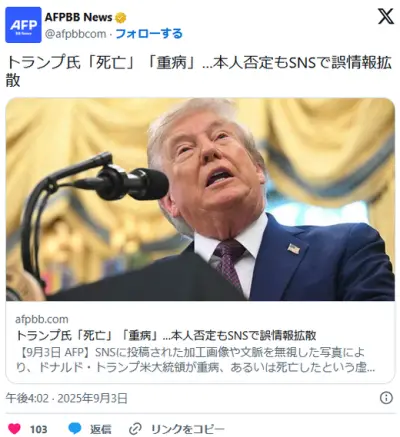The width and height of the screenshot is (400, 437).
Task: Open the X logo link
Action: tap(386, 16)
